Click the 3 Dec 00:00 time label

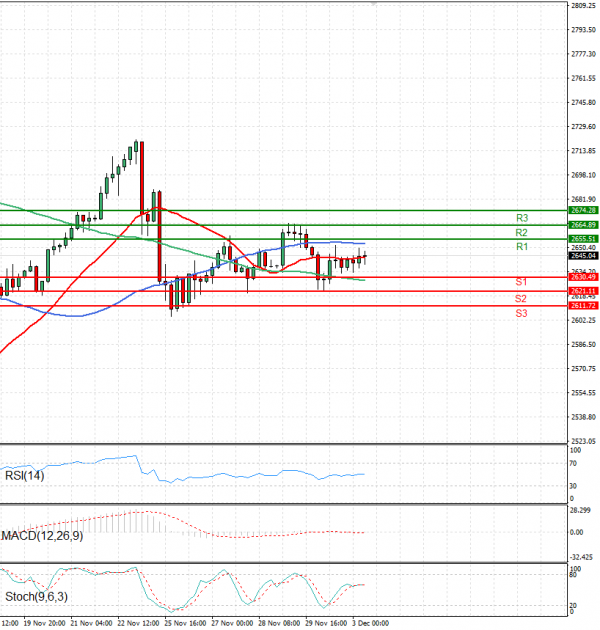pos(371,623)
